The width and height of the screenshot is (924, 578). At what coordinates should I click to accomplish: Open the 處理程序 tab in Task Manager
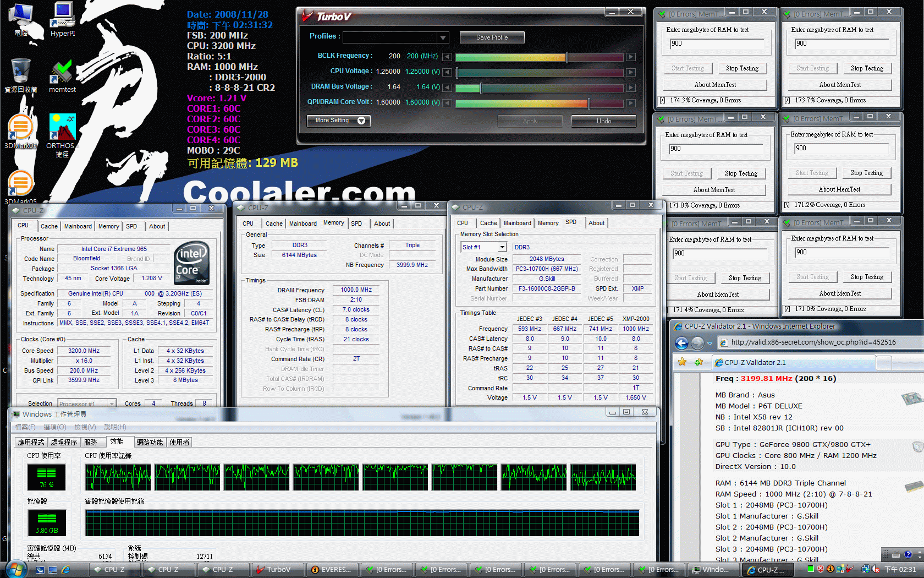click(x=64, y=442)
